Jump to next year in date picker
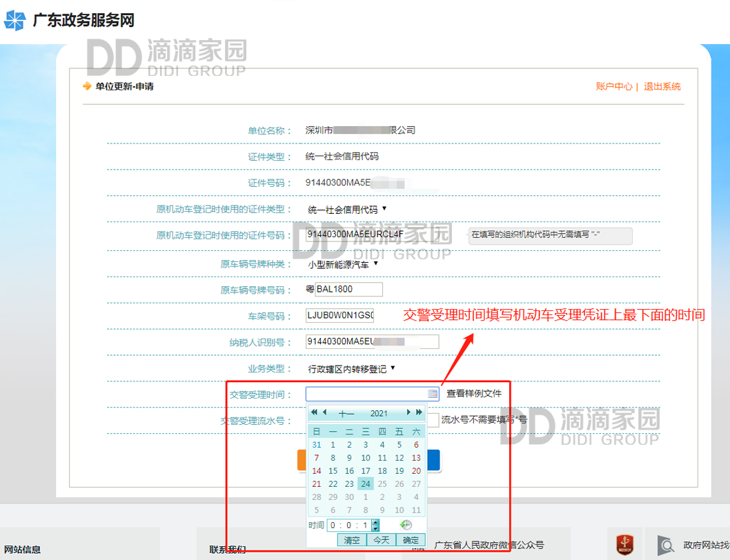 [419, 412]
